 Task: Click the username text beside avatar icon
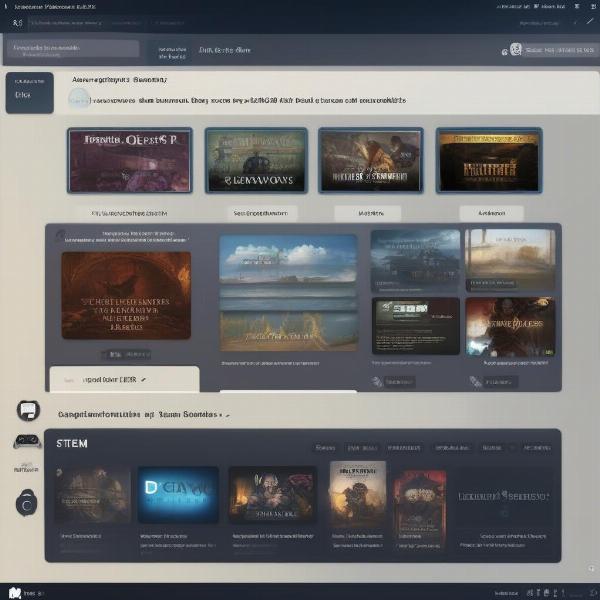(559, 50)
